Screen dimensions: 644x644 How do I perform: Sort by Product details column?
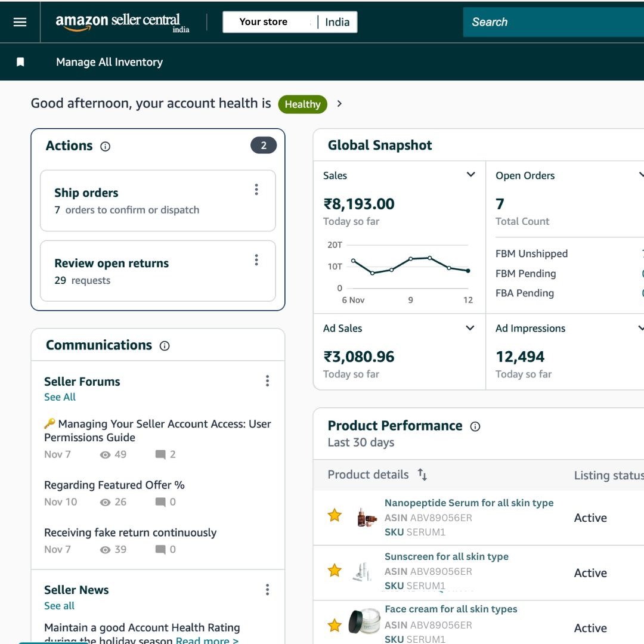(422, 475)
